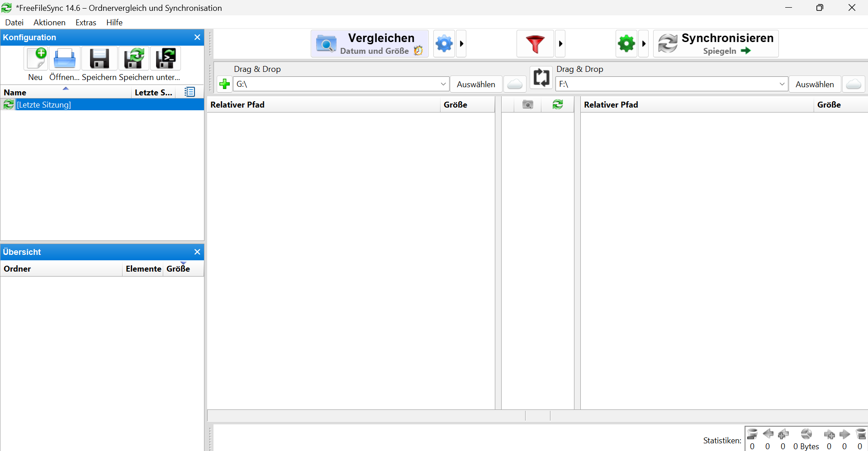Viewport: 868px width, 451px height.
Task: Close the Übersicht panel
Action: pyautogui.click(x=197, y=252)
